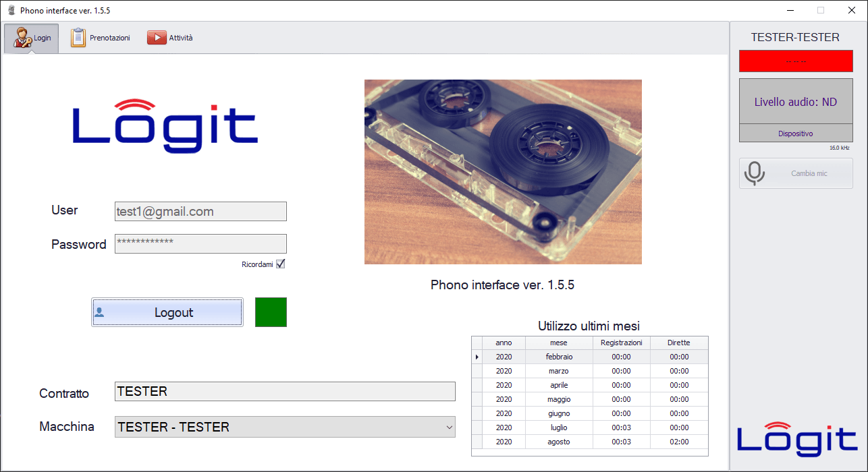Open the Attività tab
The width and height of the screenshot is (868, 472).
click(x=170, y=38)
